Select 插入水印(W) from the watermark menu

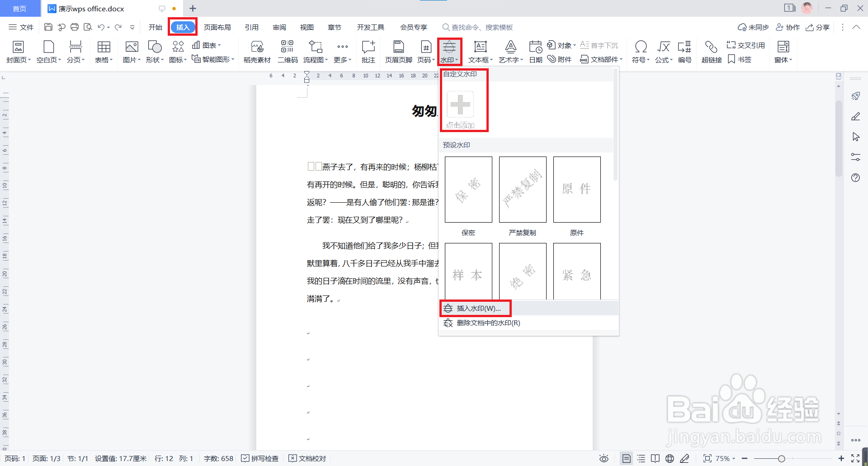pyautogui.click(x=475, y=308)
